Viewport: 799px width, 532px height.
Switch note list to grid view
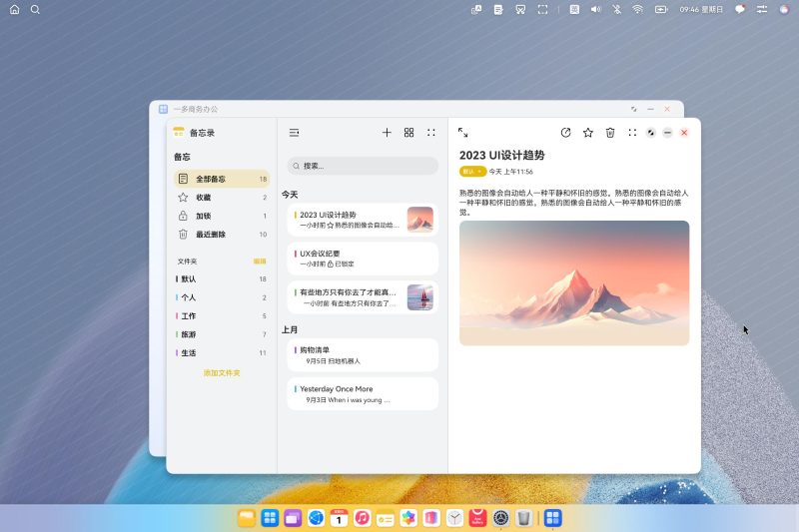408,133
